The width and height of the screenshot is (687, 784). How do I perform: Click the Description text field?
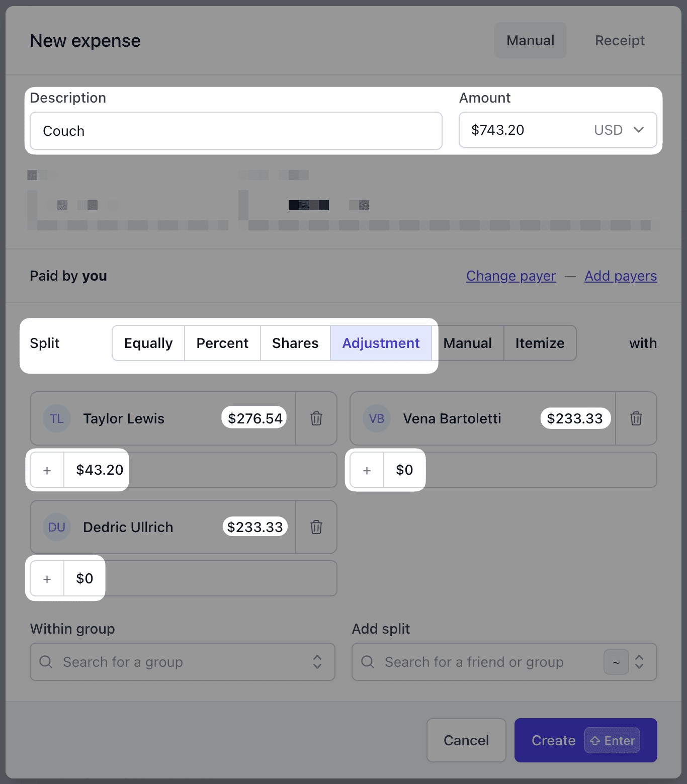[x=236, y=131]
